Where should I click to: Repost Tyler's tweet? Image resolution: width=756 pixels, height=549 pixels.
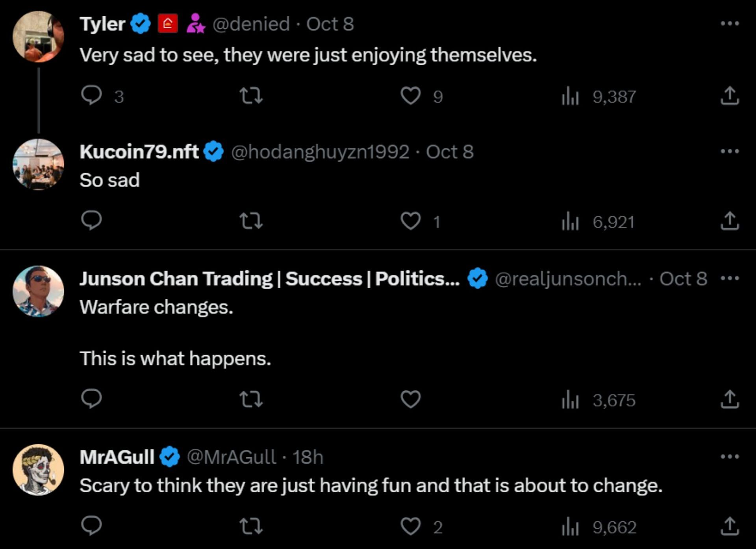coord(251,96)
